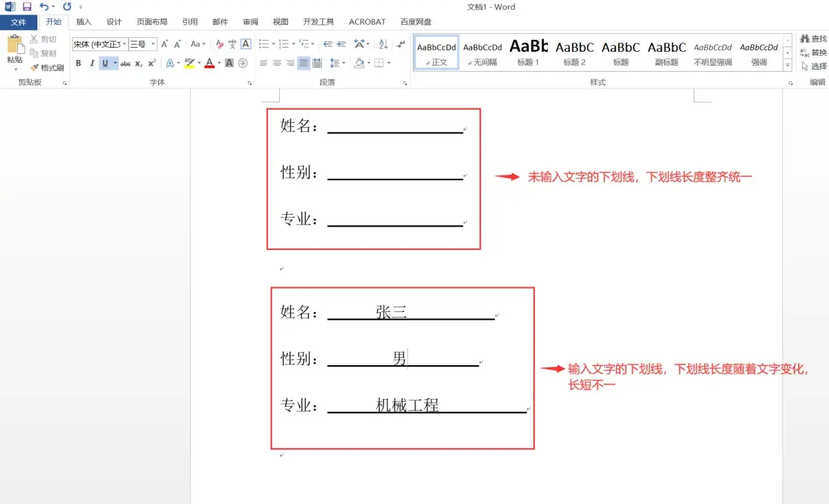Toggle Italic formatting

coord(92,64)
